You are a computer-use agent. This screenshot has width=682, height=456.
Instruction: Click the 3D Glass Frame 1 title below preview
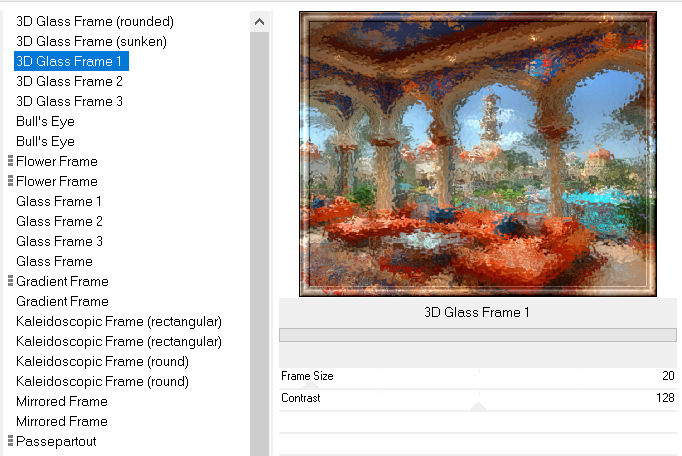click(x=477, y=312)
